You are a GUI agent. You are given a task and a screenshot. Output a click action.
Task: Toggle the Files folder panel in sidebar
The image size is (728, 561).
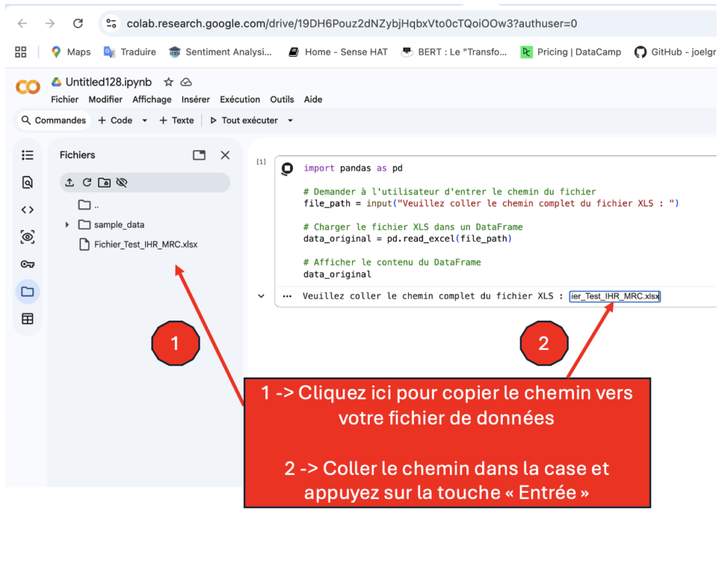coord(27,292)
